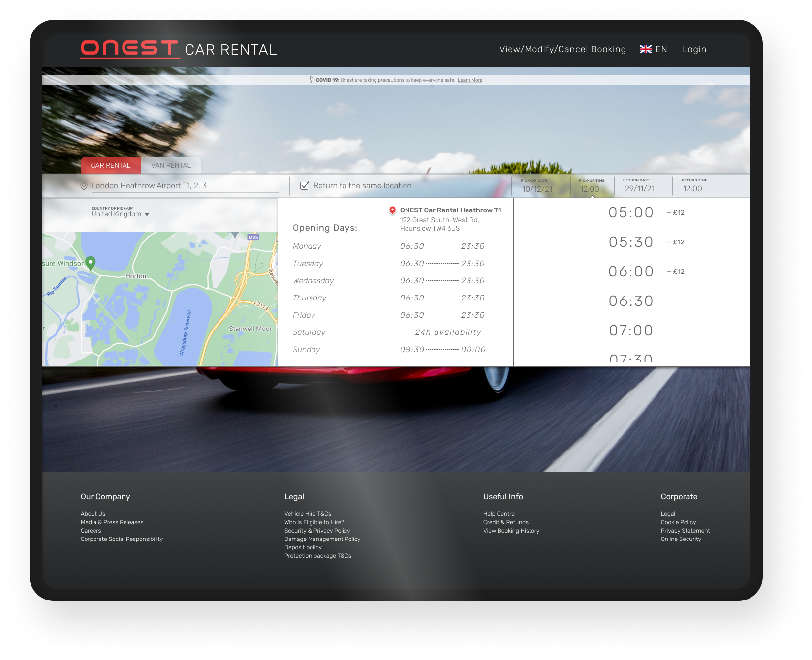Open Vehicle Hire T&Cs link
The height and width of the screenshot is (660, 812).
308,514
